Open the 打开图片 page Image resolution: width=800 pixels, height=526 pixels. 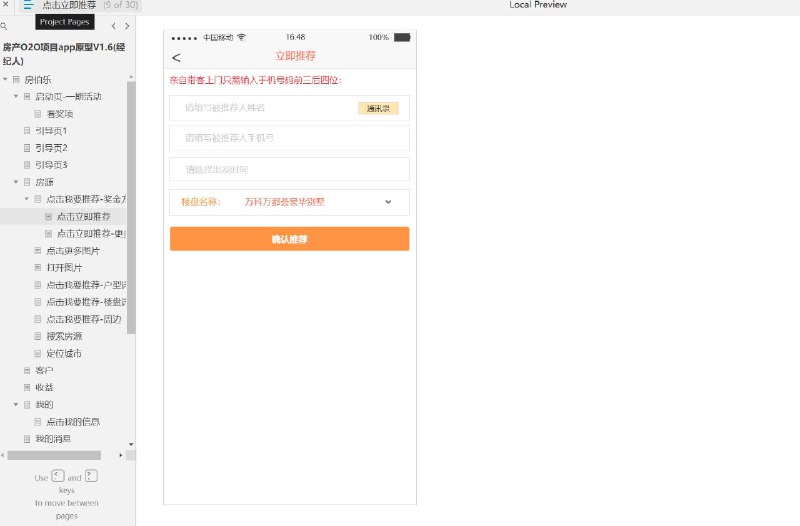(x=64, y=267)
